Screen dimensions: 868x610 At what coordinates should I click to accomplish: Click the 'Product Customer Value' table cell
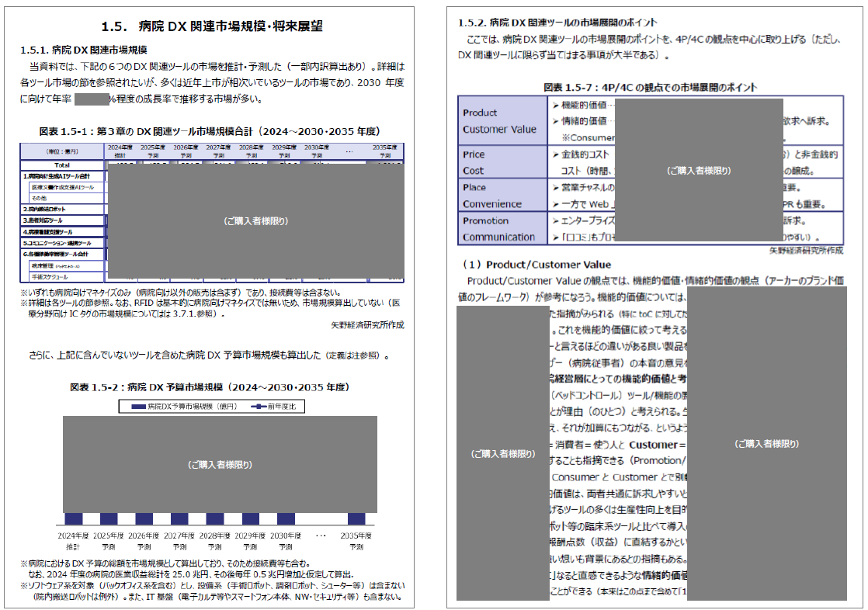[x=502, y=121]
